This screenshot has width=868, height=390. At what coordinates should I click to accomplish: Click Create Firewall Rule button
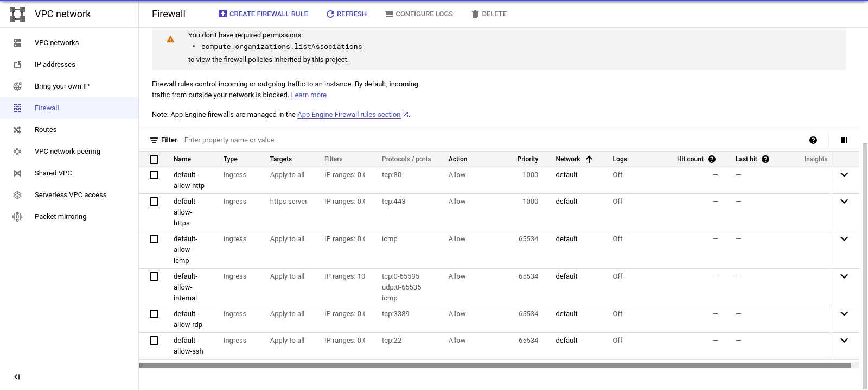pos(264,14)
